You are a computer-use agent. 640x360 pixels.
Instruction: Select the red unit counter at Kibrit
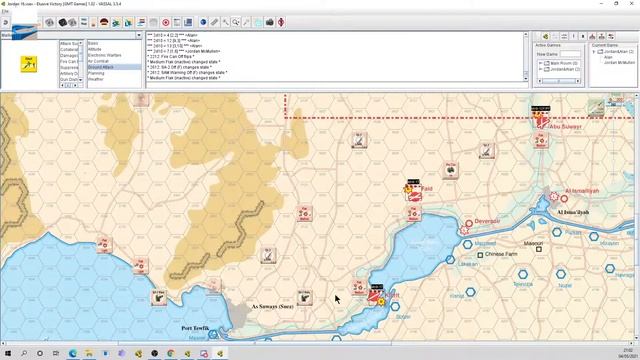pos(375,295)
